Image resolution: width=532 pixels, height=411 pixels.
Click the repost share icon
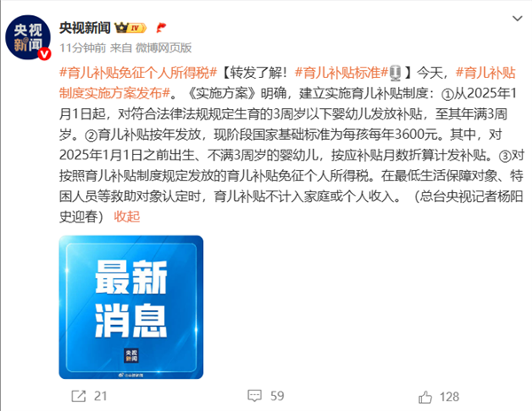(79, 396)
